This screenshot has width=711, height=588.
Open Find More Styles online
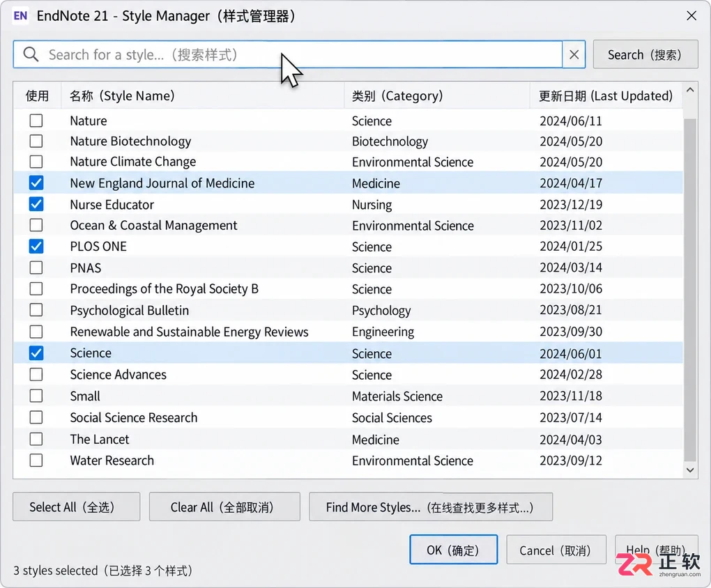[x=431, y=507]
